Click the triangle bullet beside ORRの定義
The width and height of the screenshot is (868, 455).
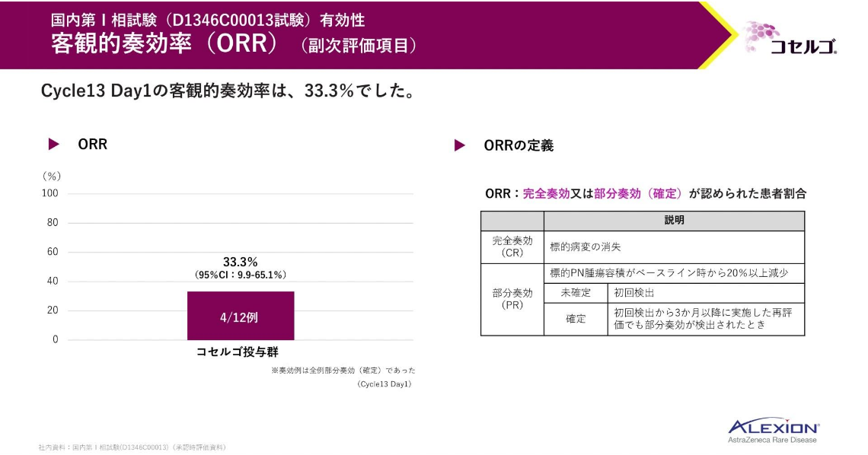click(x=460, y=145)
